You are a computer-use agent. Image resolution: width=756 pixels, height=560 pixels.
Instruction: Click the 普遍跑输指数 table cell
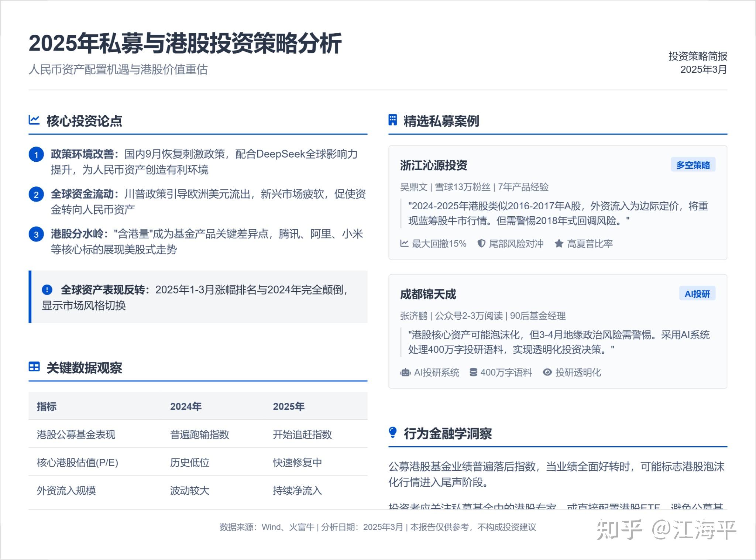[x=199, y=434]
